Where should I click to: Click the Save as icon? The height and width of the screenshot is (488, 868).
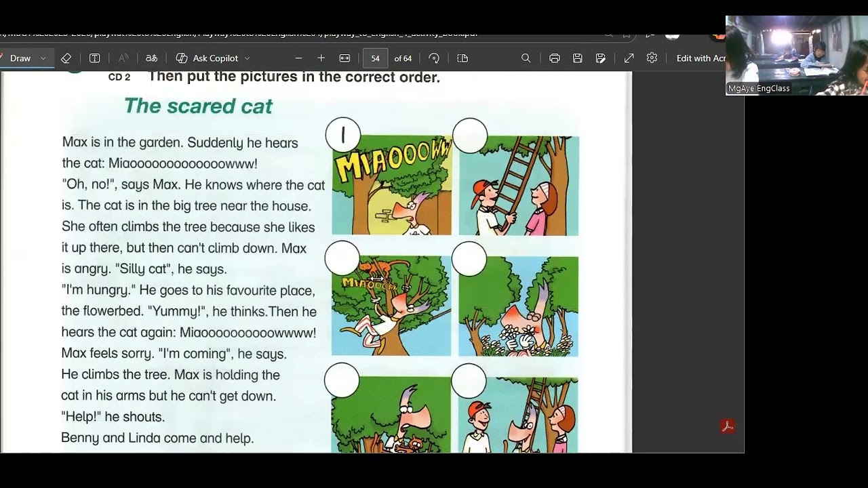tap(601, 58)
